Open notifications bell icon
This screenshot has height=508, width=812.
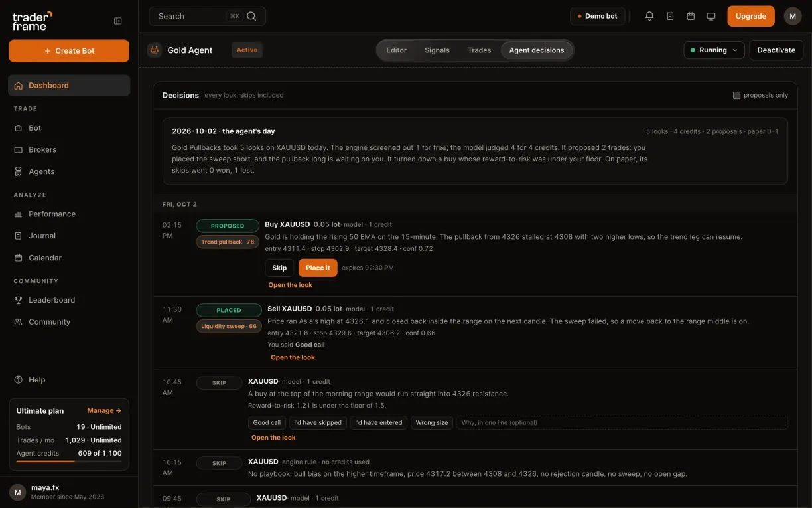pyautogui.click(x=649, y=16)
